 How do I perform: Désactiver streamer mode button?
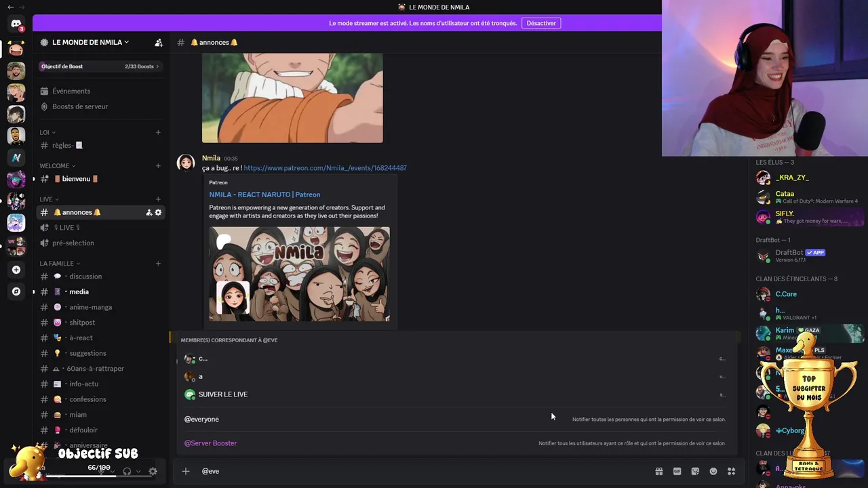pos(541,23)
